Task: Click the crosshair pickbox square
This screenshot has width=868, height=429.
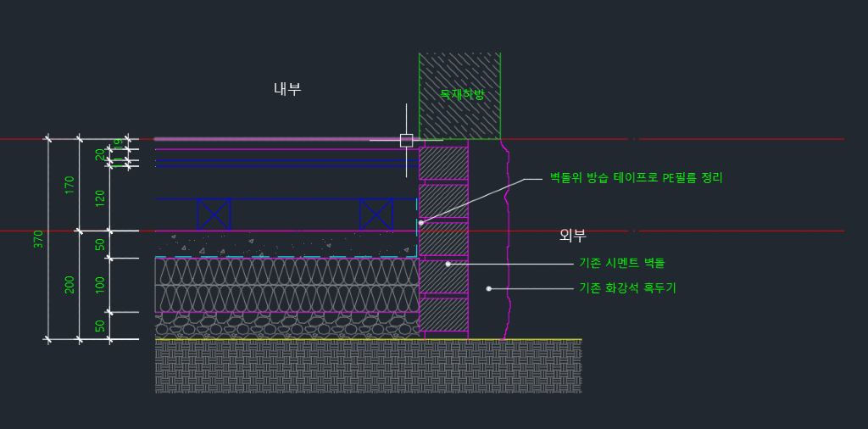Action: pos(406,140)
